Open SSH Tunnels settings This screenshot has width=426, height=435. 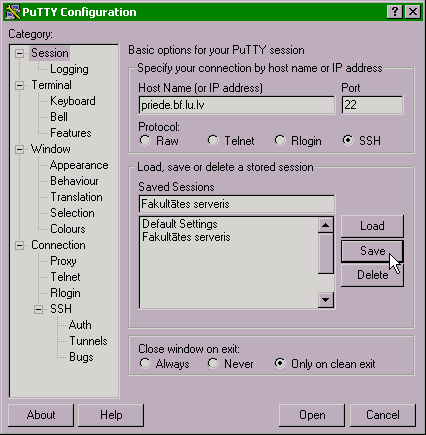[x=88, y=341]
